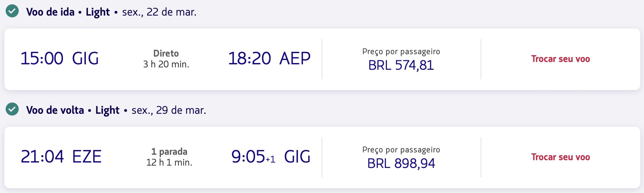Image resolution: width=644 pixels, height=193 pixels.
Task: Click Trocar seu voo for return flight
Action: point(560,157)
